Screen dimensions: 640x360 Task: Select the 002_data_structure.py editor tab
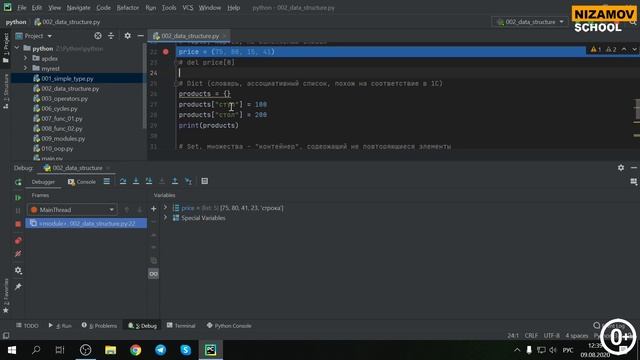pyautogui.click(x=189, y=36)
